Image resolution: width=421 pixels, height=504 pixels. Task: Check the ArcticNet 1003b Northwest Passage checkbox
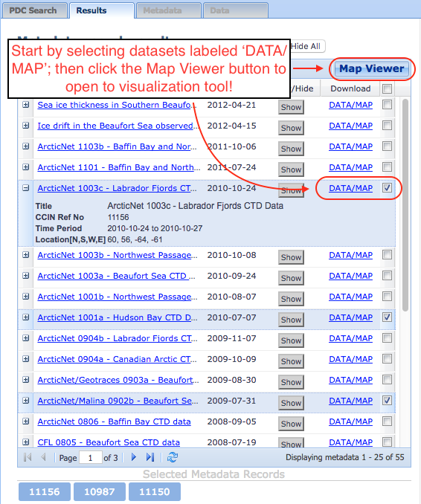click(x=388, y=255)
